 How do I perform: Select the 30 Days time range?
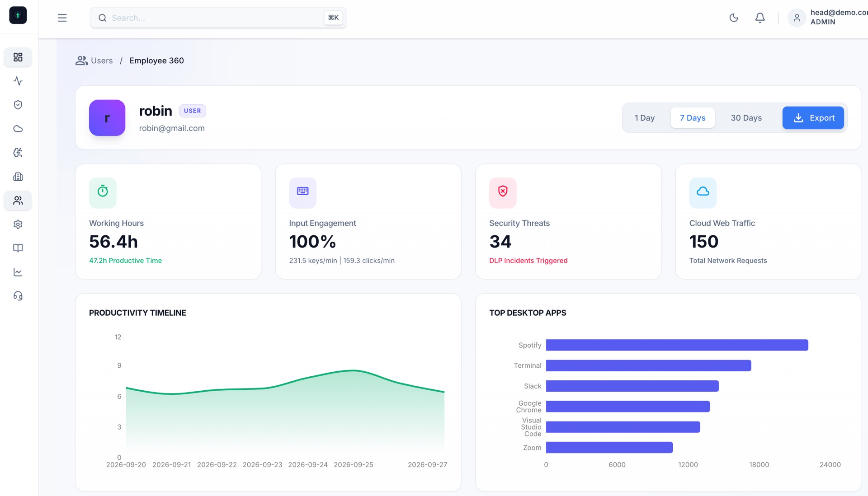tap(746, 118)
